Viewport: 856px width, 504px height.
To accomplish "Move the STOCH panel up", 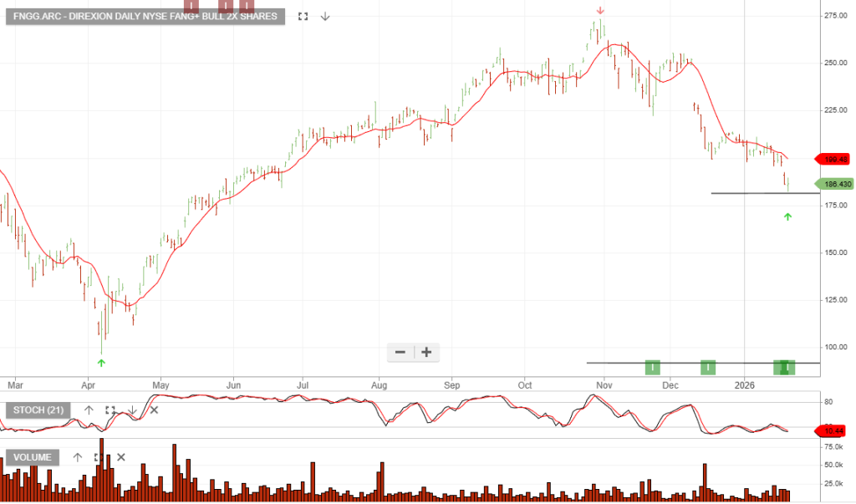I will (x=89, y=410).
